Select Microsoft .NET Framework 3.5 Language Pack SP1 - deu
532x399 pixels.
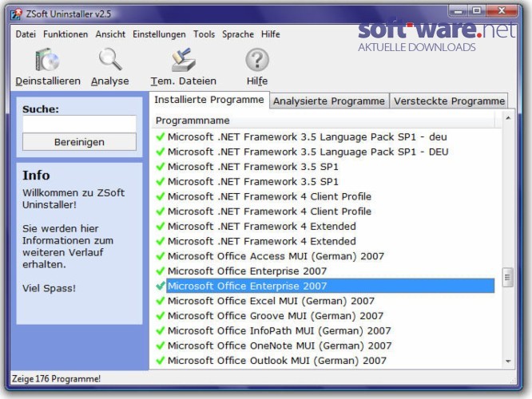[x=307, y=137]
